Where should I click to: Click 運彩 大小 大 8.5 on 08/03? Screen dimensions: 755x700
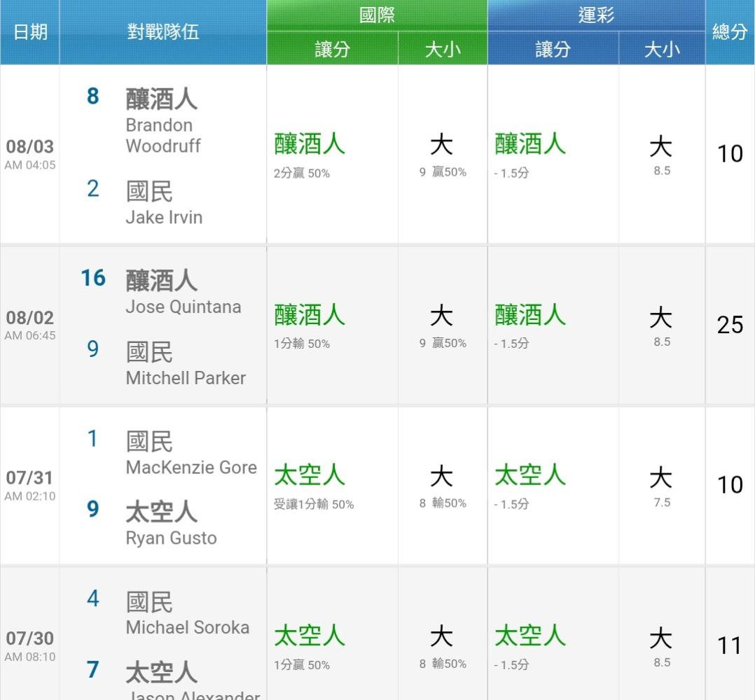coord(661,155)
